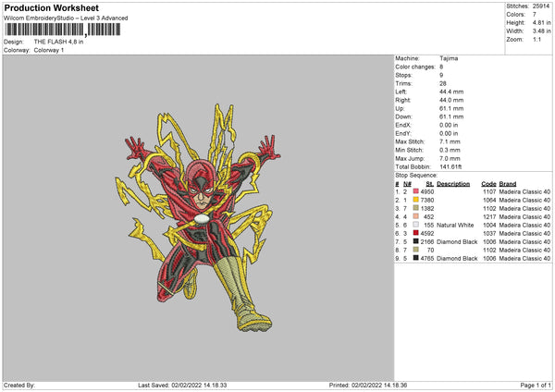
Task: Click the Flash embroidery design preview
Action: click(198, 217)
